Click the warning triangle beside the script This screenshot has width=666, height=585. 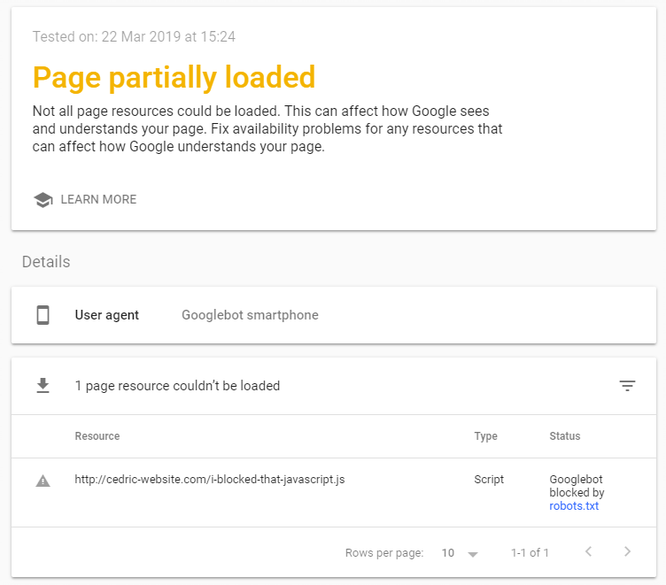43,481
